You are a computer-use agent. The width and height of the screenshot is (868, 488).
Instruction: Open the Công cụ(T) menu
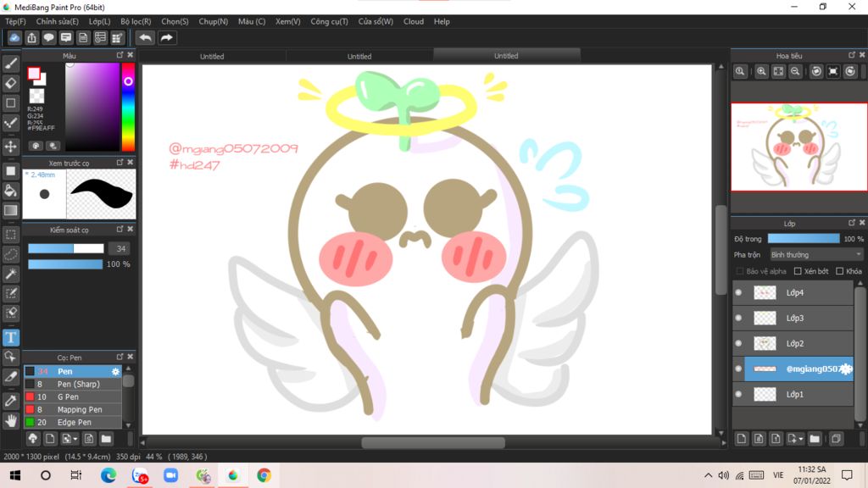pyautogui.click(x=330, y=21)
